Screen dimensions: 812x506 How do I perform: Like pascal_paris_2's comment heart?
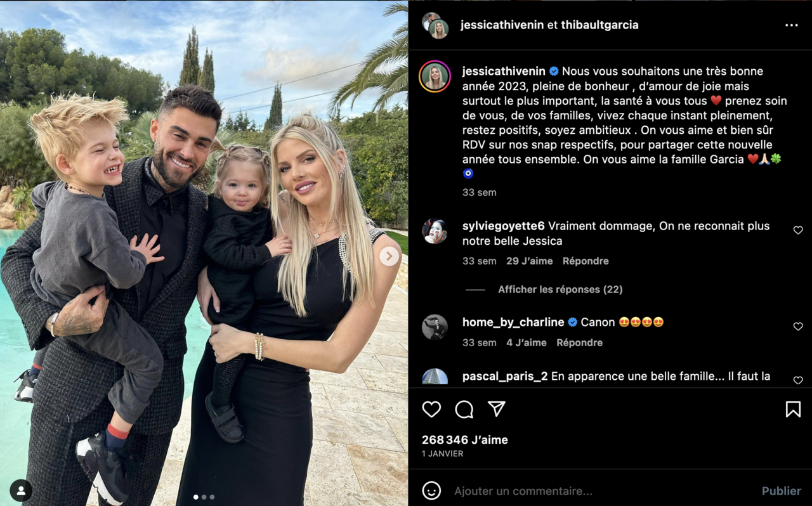[798, 380]
